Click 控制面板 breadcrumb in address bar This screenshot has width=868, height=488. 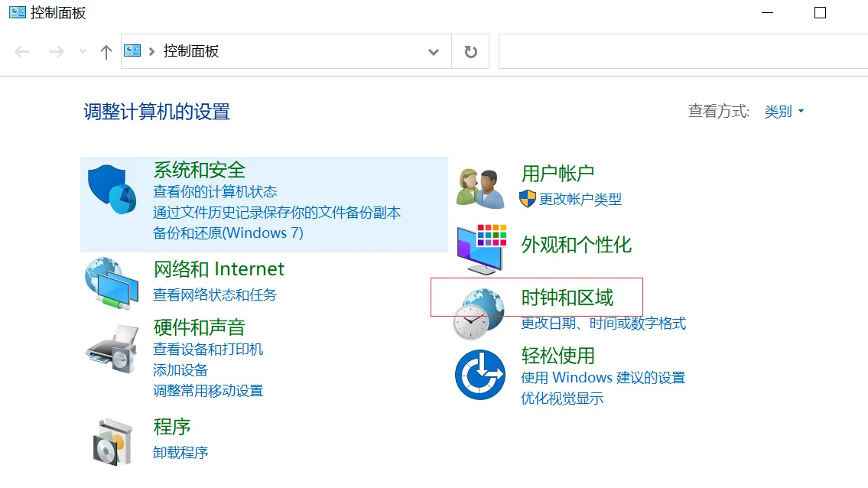(191, 51)
